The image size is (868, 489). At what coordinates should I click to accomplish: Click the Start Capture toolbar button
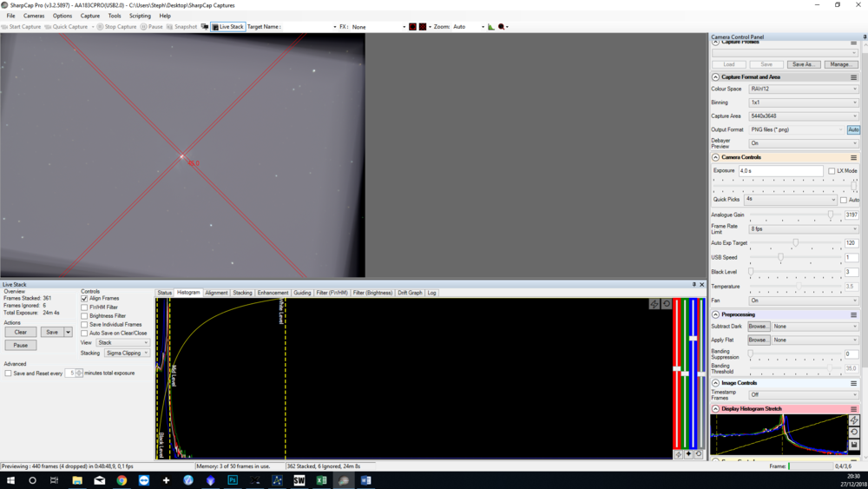coord(22,27)
